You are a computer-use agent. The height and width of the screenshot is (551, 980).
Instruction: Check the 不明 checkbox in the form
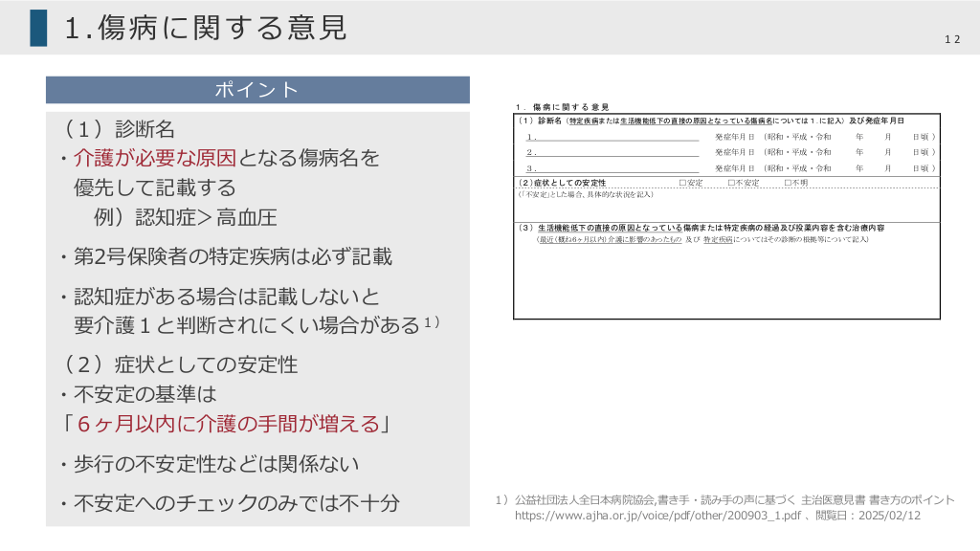click(x=788, y=182)
